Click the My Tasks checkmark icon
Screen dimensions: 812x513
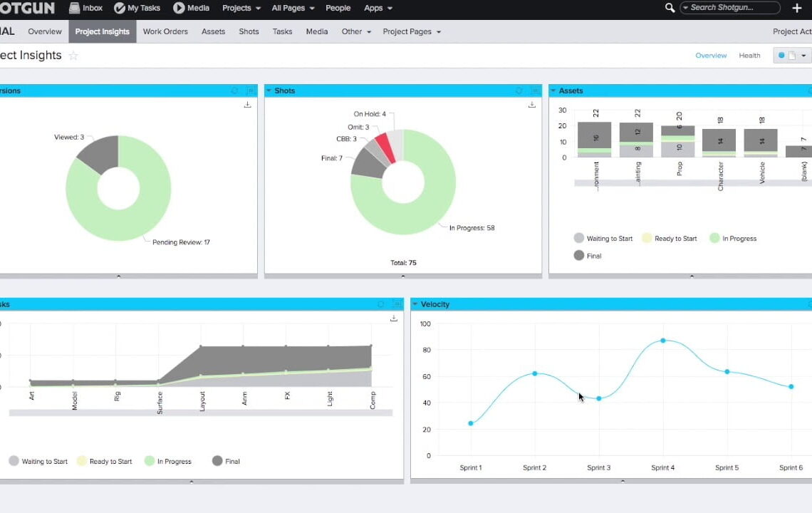(120, 8)
